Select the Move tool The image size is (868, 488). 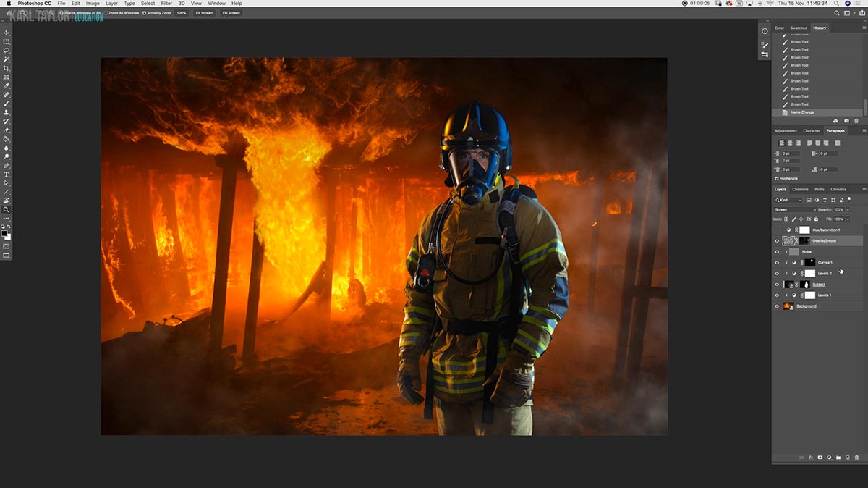(6, 33)
